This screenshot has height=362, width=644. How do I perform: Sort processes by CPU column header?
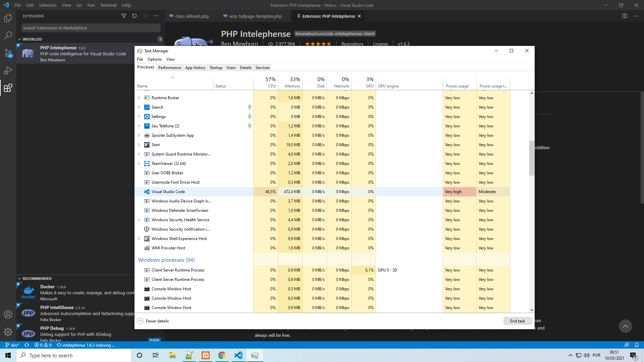[266, 82]
